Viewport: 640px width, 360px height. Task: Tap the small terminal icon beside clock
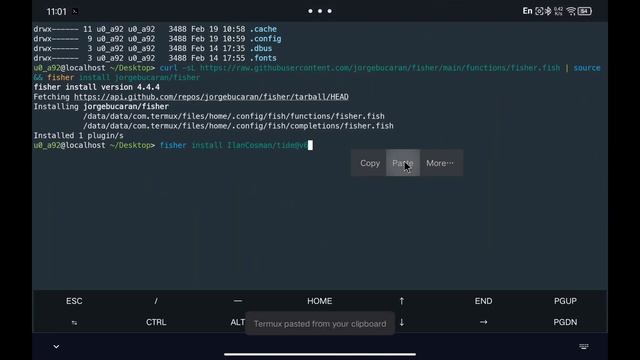coord(75,12)
